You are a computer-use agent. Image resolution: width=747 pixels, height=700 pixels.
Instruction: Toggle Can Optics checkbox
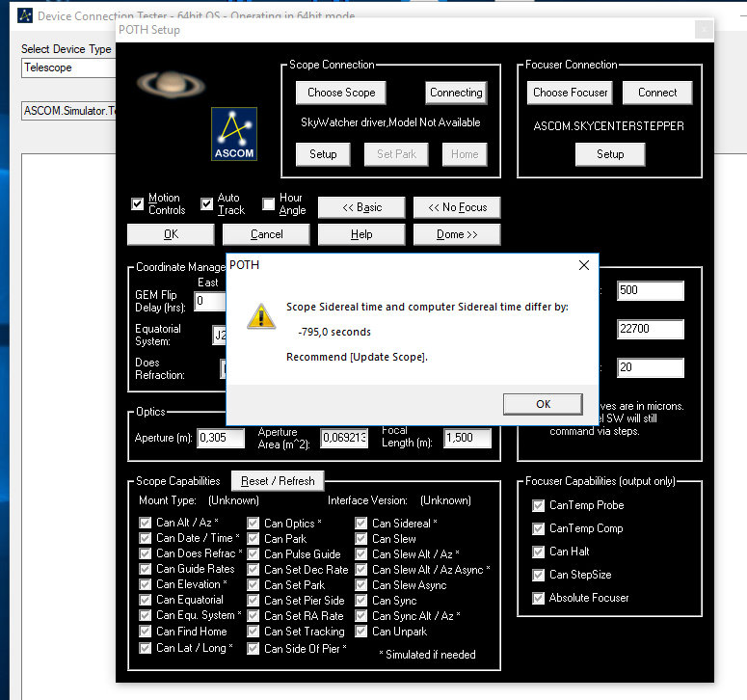tap(253, 524)
